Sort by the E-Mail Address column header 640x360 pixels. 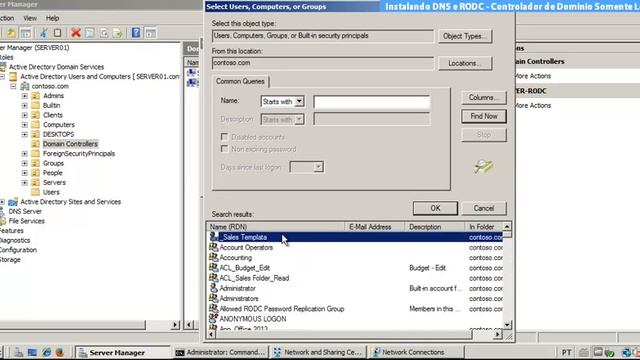click(375, 227)
